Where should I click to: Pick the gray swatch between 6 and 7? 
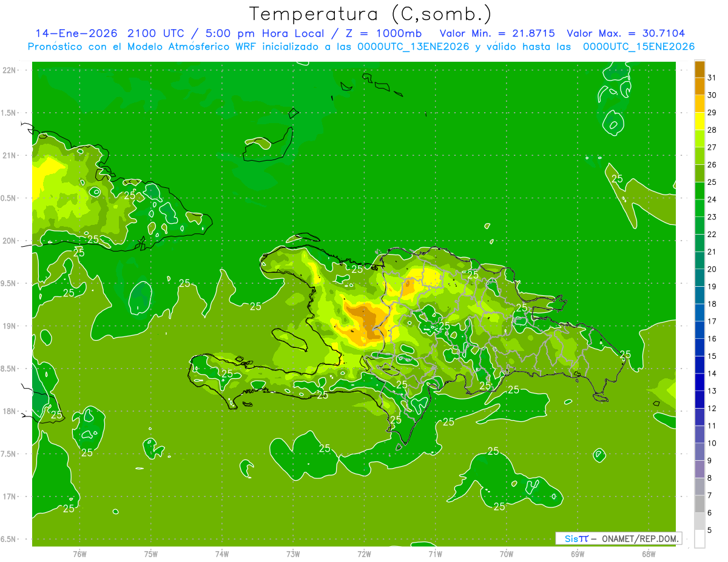699,504
